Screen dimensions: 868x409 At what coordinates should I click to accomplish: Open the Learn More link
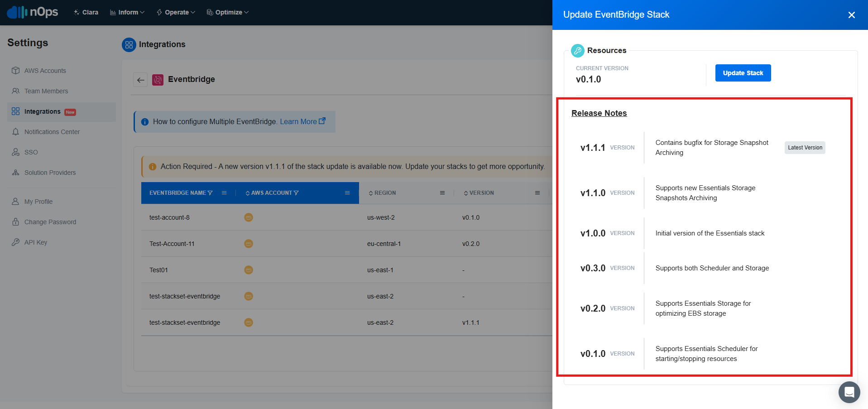tap(302, 121)
